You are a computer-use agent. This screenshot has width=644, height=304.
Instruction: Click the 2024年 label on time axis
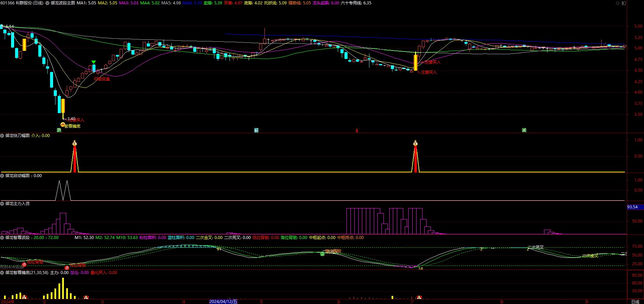(7, 302)
